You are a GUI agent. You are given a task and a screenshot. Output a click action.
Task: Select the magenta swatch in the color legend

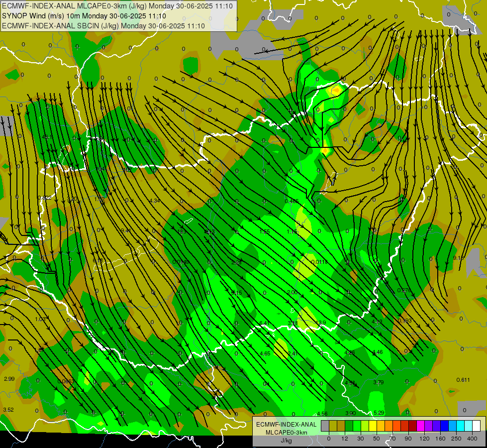420,426
